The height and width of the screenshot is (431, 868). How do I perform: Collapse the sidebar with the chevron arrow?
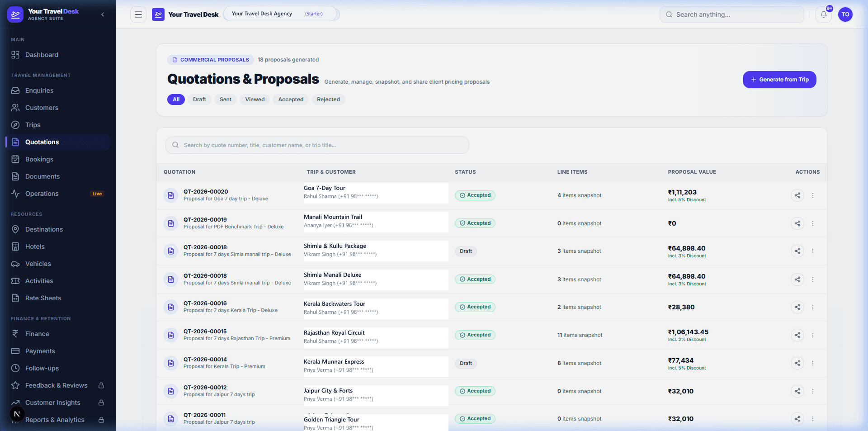coord(103,14)
